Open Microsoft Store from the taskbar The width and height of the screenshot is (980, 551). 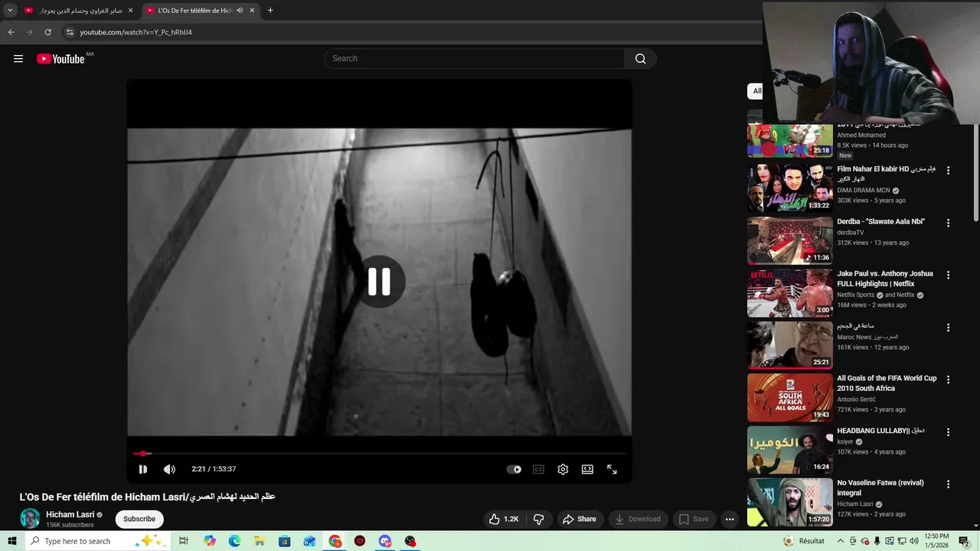point(284,541)
